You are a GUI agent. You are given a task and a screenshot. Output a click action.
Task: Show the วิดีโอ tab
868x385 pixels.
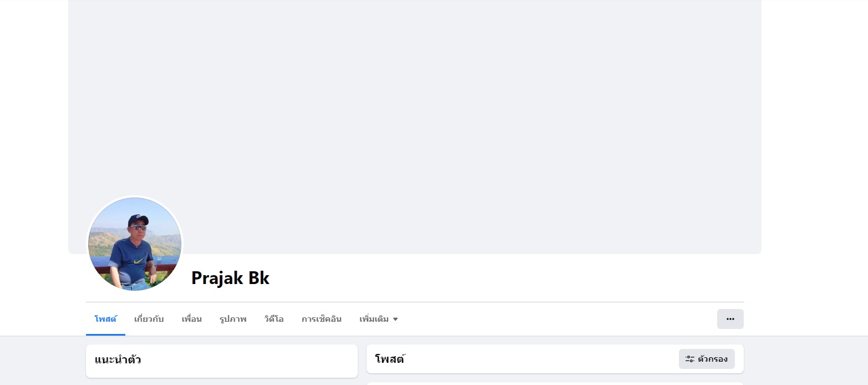click(x=274, y=319)
